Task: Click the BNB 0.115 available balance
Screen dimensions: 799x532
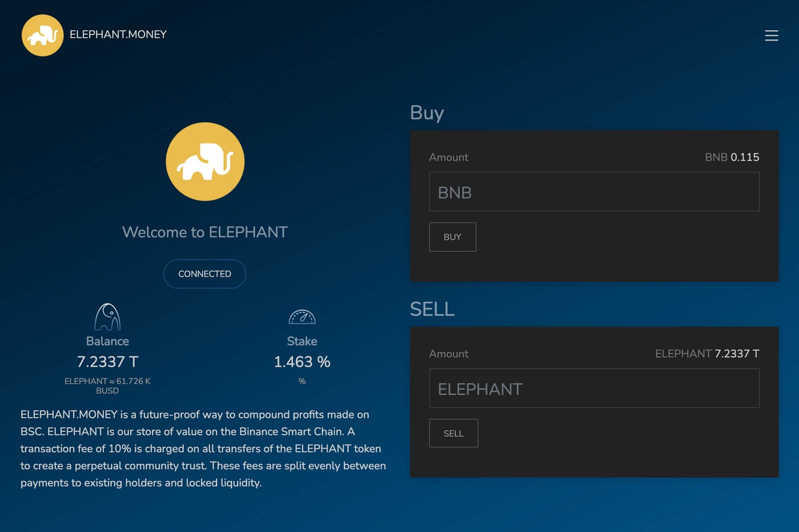Action: (x=732, y=157)
